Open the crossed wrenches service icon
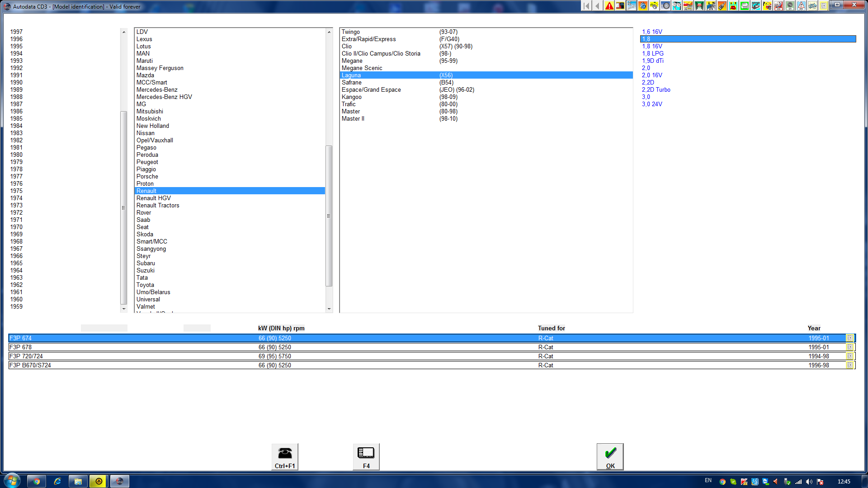The width and height of the screenshot is (868, 488). pyautogui.click(x=632, y=6)
